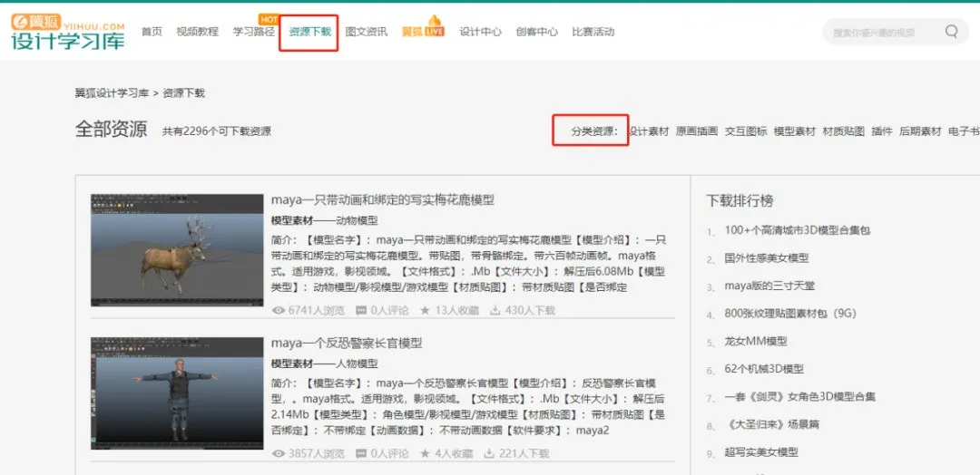Click the 资源下载 breadcrumb link

coord(183,93)
